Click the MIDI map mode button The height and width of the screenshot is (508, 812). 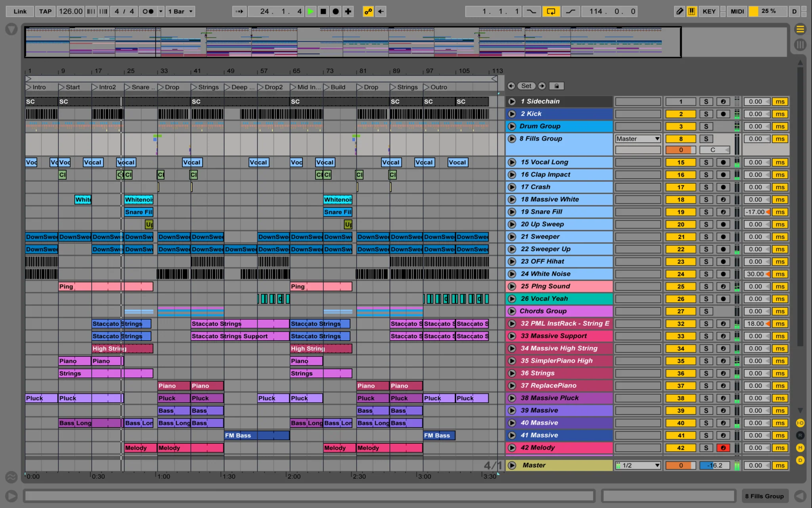[x=737, y=12]
